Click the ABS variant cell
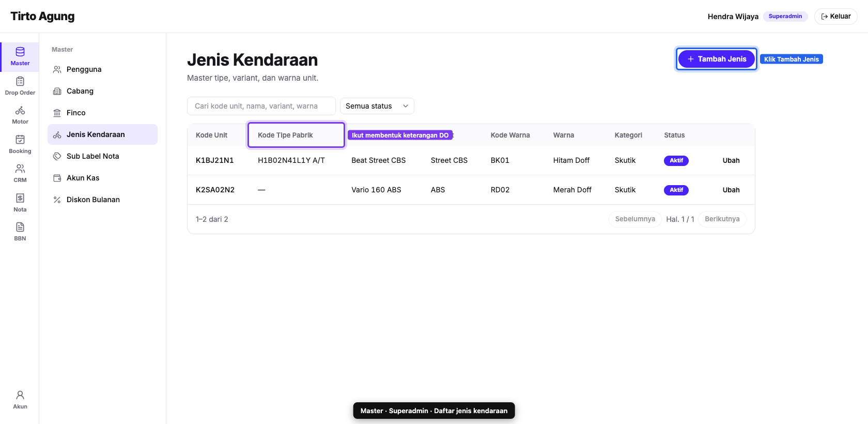The height and width of the screenshot is (424, 868). point(438,190)
